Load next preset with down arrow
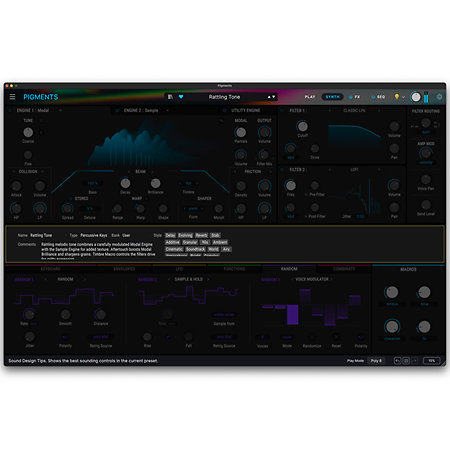The height and width of the screenshot is (450, 450). pyautogui.click(x=274, y=97)
